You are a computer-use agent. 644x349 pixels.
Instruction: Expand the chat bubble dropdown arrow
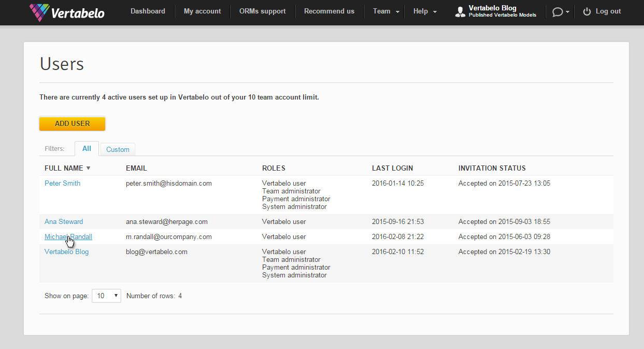tap(567, 12)
